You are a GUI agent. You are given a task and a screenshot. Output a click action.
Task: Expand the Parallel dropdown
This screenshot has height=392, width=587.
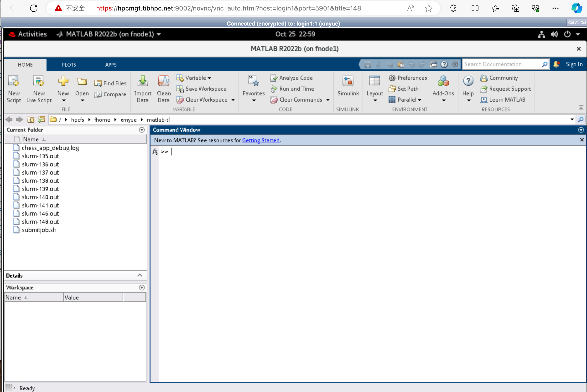pos(405,100)
